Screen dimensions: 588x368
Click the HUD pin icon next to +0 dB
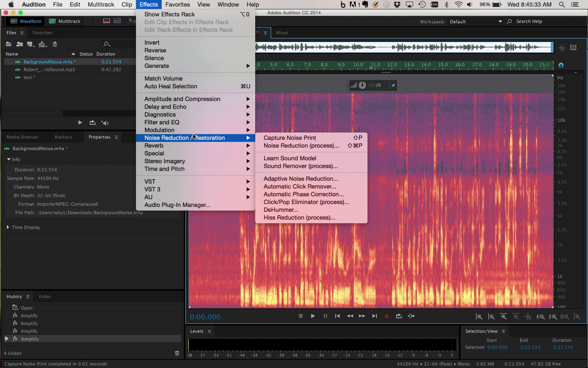pyautogui.click(x=393, y=85)
